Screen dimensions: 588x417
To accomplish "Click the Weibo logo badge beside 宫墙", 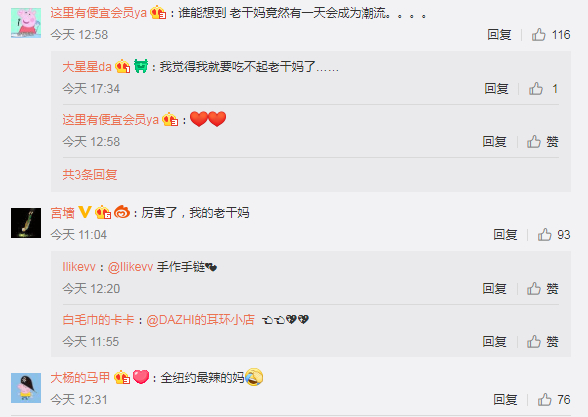I will click(x=122, y=212).
